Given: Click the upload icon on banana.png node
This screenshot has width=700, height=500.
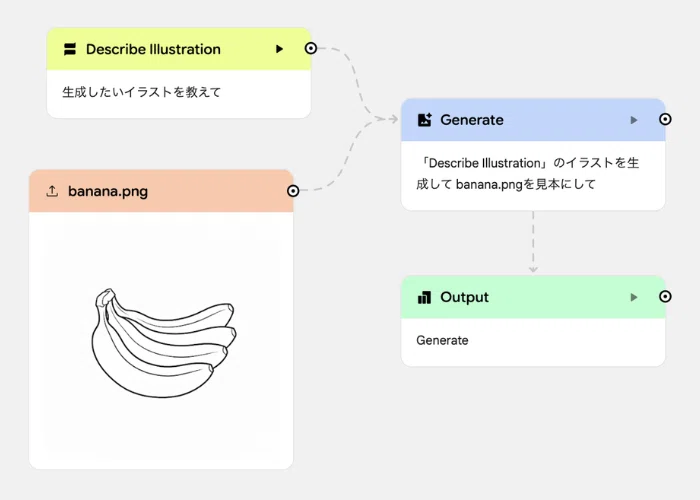Looking at the screenshot, I should pos(52,192).
